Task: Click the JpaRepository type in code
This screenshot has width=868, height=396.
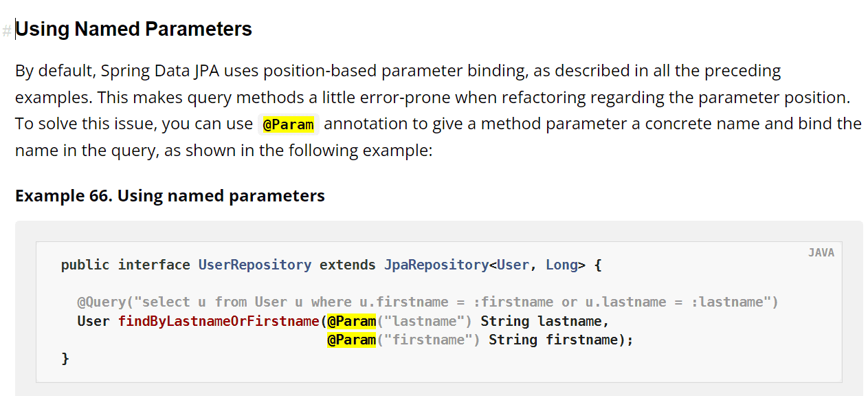Action: [436, 265]
